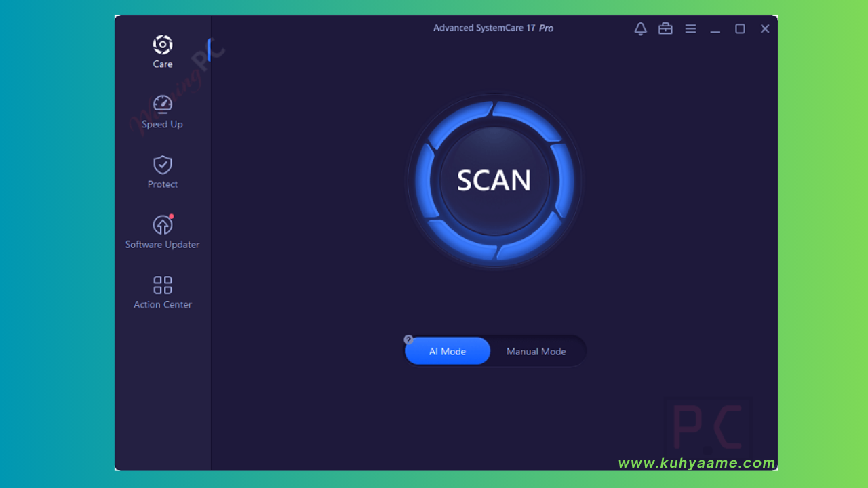This screenshot has width=868, height=488.
Task: Switch to AI Mode
Action: point(448,351)
